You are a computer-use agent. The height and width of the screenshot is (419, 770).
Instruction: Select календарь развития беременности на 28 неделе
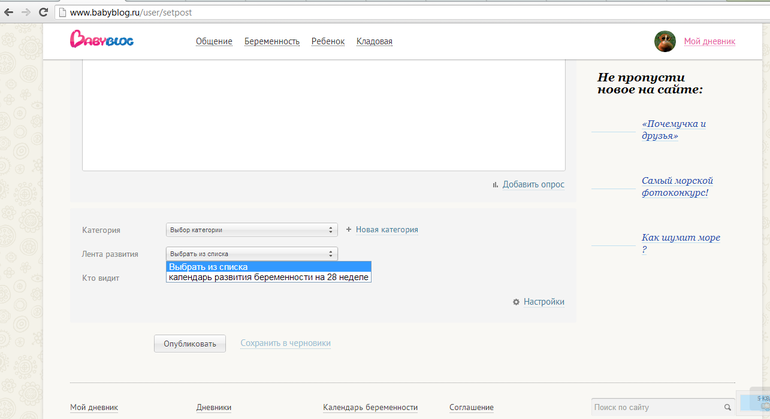pyautogui.click(x=268, y=277)
